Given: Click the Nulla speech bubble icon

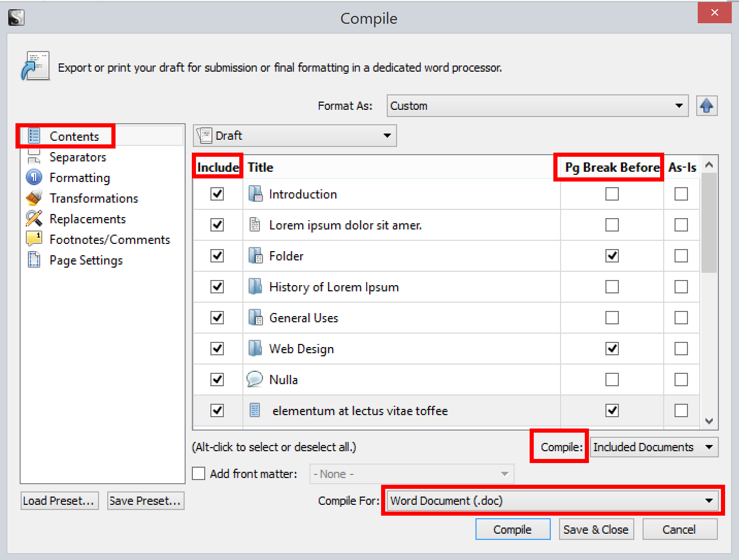Looking at the screenshot, I should tap(255, 380).
